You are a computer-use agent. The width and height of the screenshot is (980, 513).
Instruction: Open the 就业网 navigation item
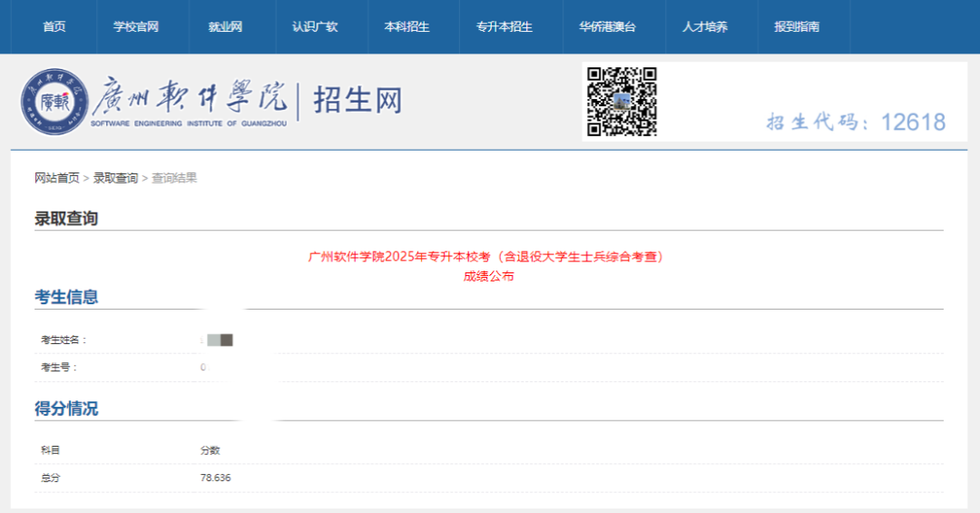point(225,26)
